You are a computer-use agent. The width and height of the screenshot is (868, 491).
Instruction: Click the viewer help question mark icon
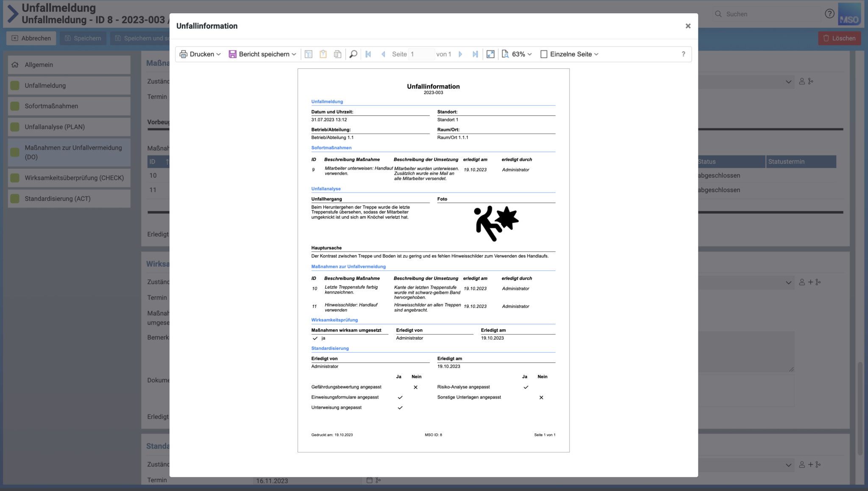point(683,54)
